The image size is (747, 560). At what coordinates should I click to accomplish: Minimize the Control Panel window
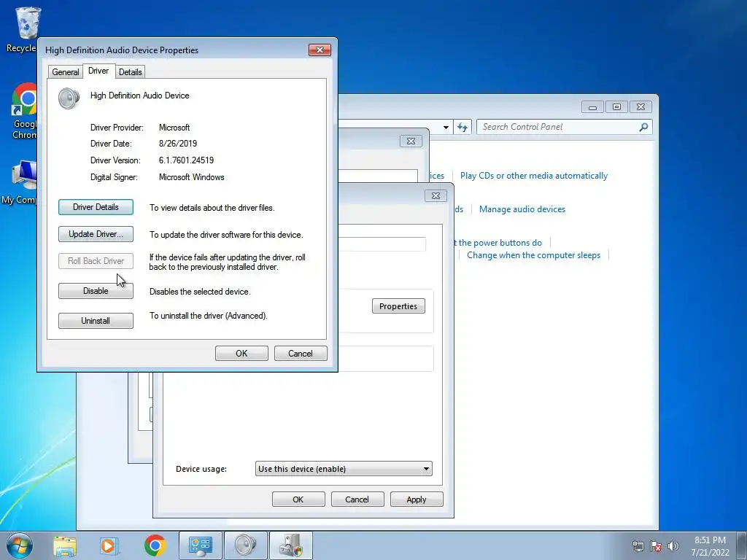click(x=592, y=106)
